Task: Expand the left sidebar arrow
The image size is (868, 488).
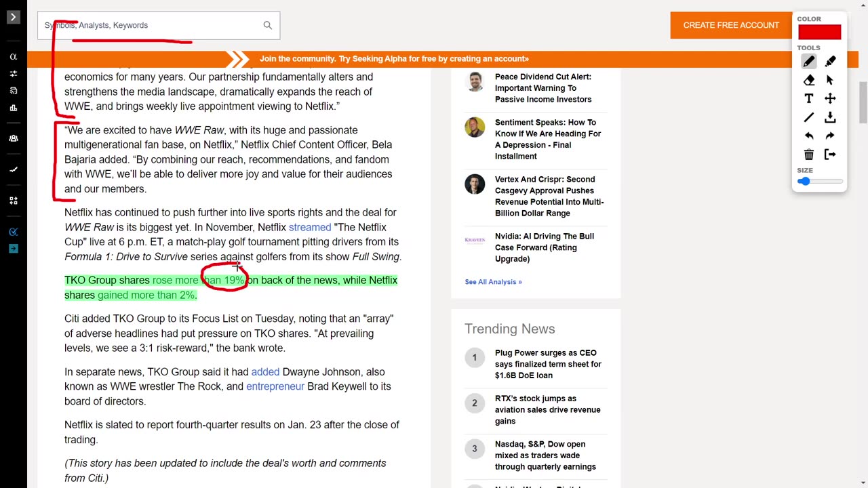Action: click(13, 17)
